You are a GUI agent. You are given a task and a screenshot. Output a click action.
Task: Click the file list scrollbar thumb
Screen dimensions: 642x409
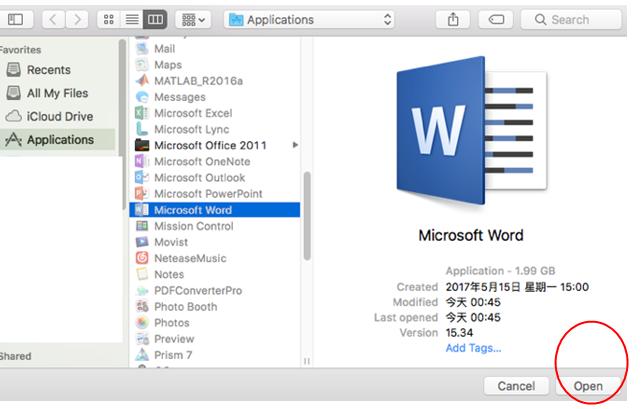pos(307,216)
